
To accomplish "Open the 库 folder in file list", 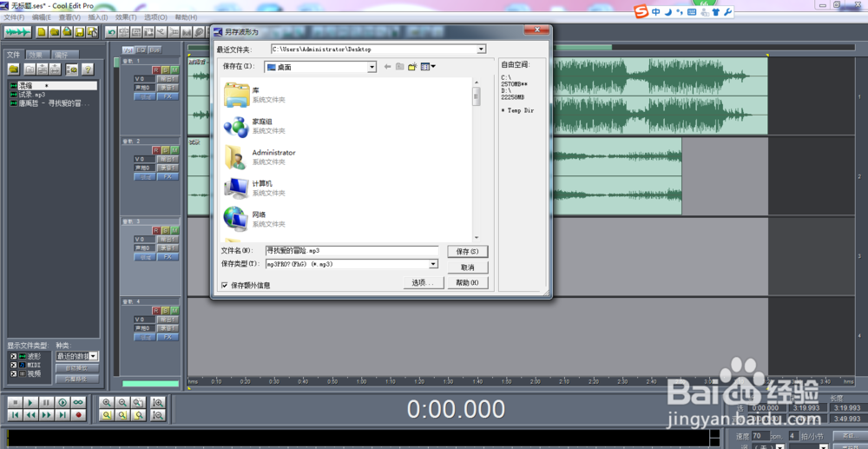I will [255, 95].
